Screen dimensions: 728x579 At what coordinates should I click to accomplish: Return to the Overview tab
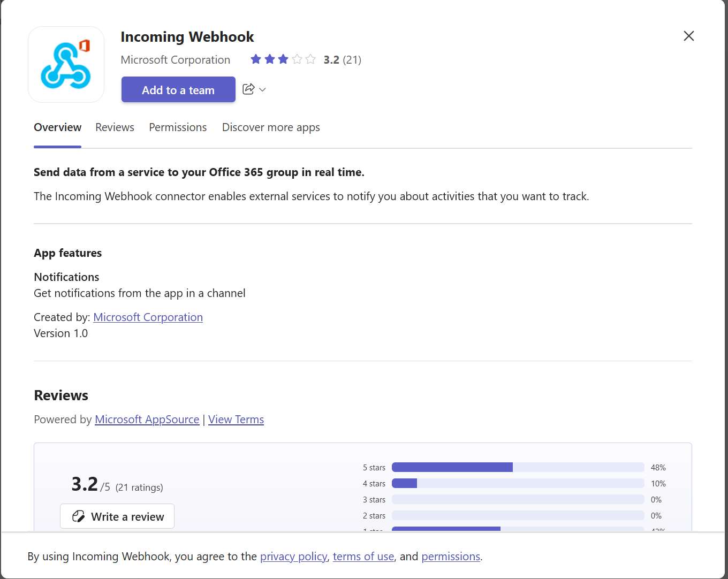(57, 127)
